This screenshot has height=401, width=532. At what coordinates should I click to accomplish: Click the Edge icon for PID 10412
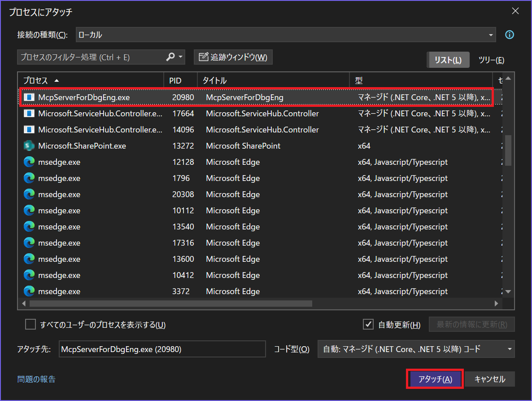(29, 275)
